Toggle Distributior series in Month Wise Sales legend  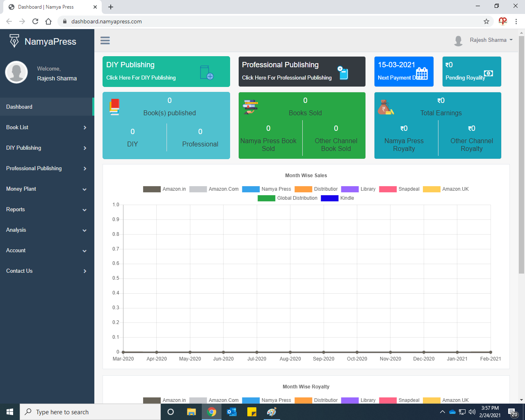316,189
